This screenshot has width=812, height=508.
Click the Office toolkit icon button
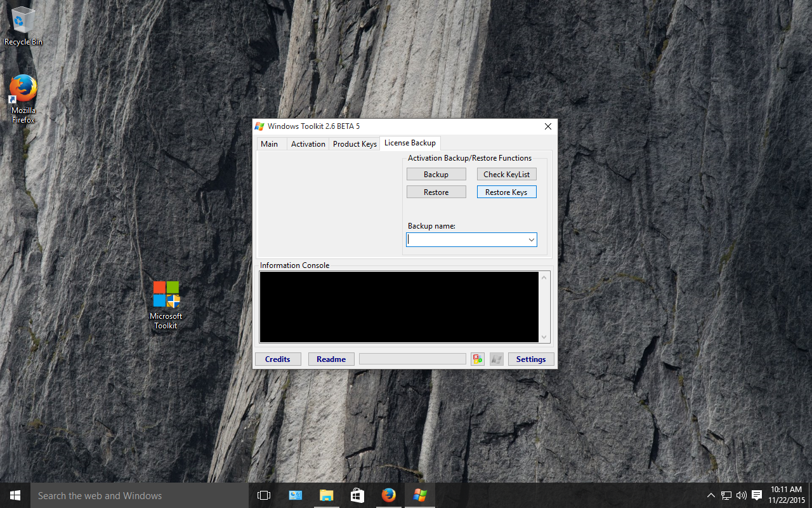478,359
